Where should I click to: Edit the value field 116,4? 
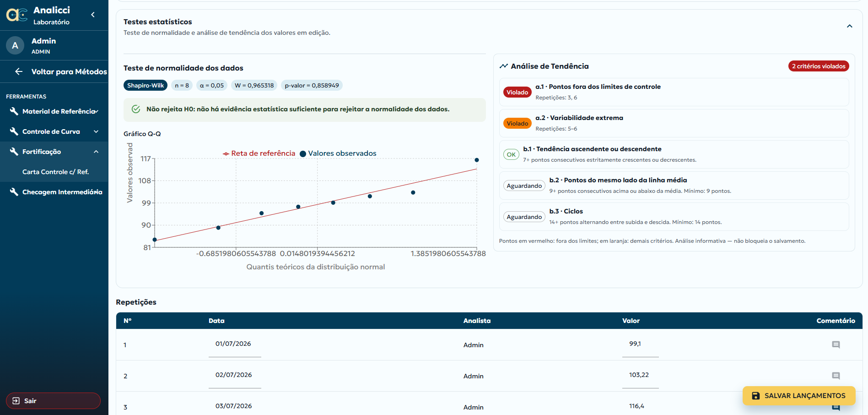(640, 406)
